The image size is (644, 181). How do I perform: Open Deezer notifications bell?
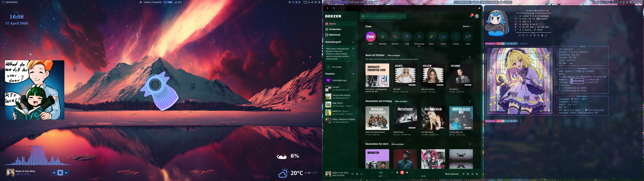[x=471, y=16]
